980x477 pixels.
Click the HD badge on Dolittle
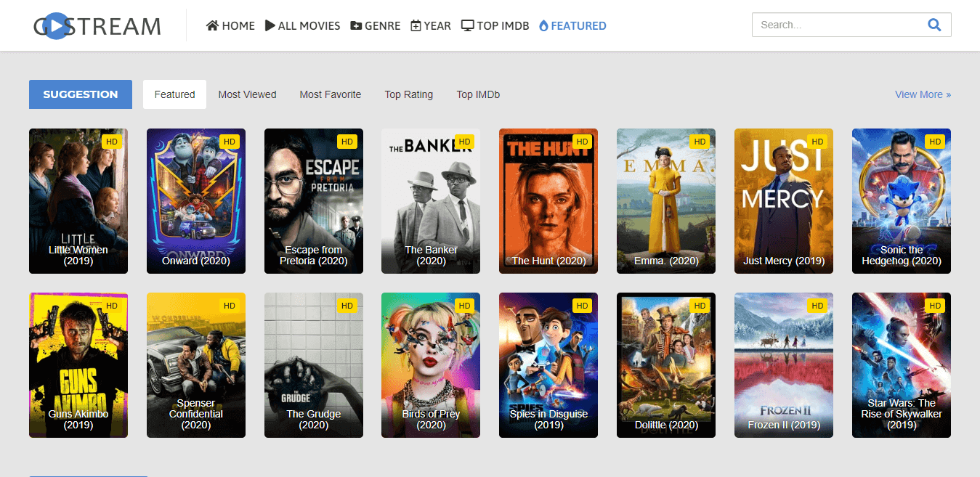(x=700, y=306)
